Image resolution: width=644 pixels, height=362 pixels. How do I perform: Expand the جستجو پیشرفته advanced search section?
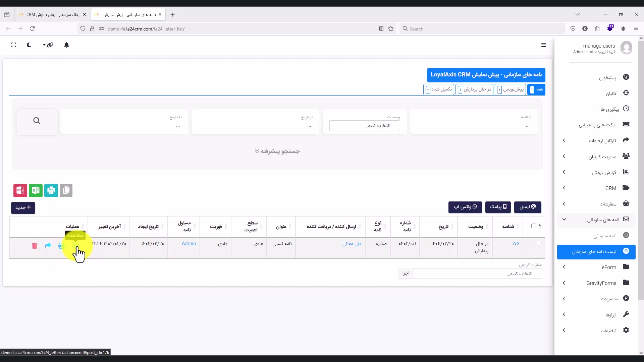pos(277,152)
